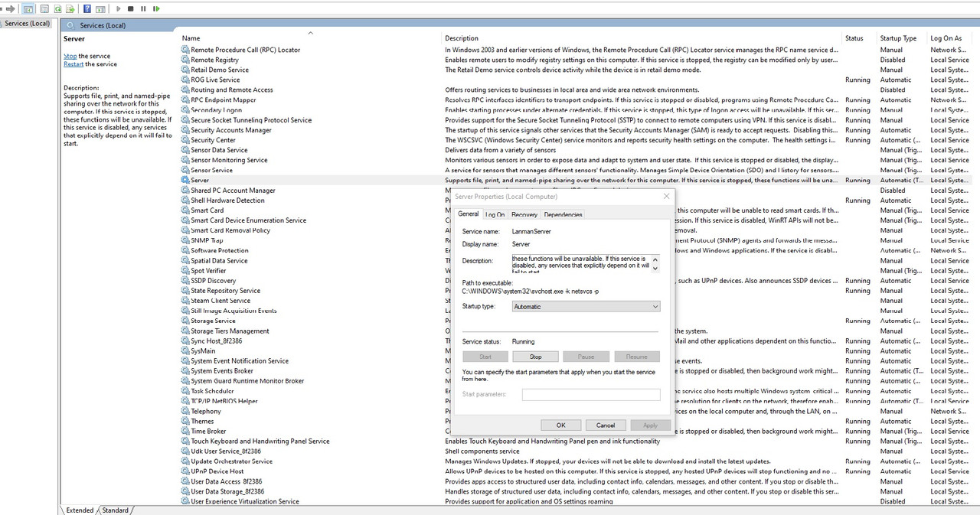Click OK in the Server Properties dialog
Screen dimensions: 980x515
(561, 425)
